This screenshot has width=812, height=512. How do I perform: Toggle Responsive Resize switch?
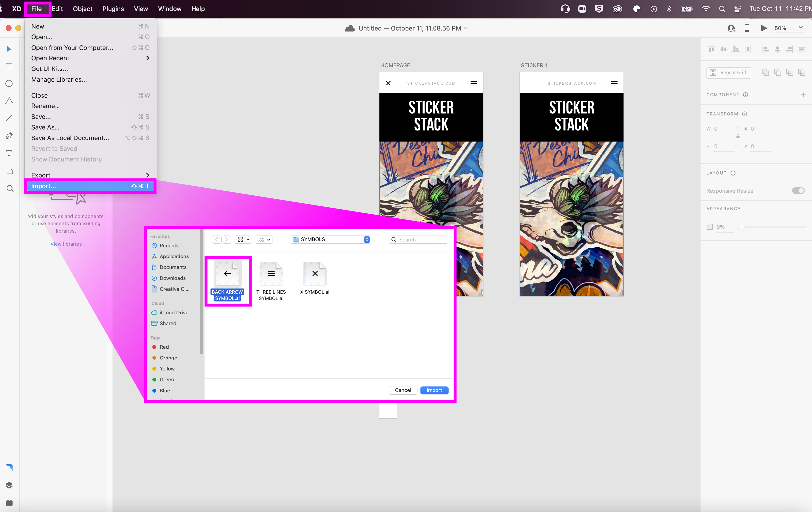(x=798, y=191)
